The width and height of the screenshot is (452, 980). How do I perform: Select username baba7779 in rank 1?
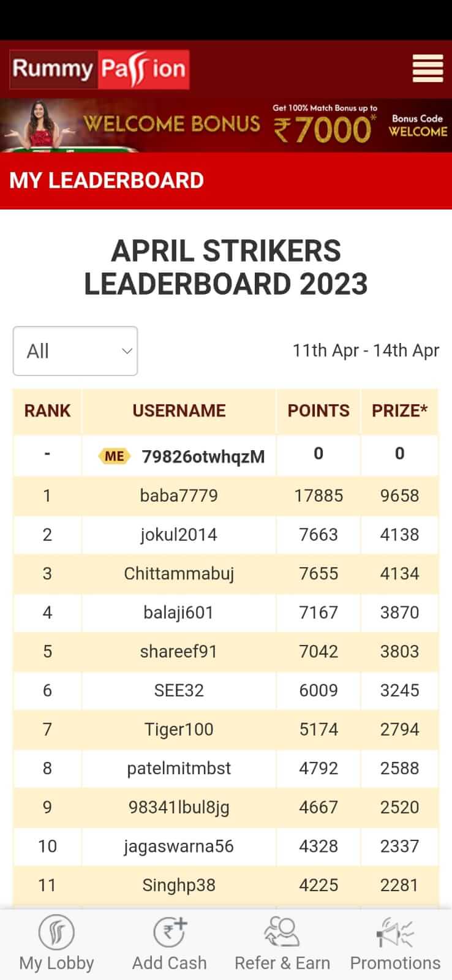point(179,496)
